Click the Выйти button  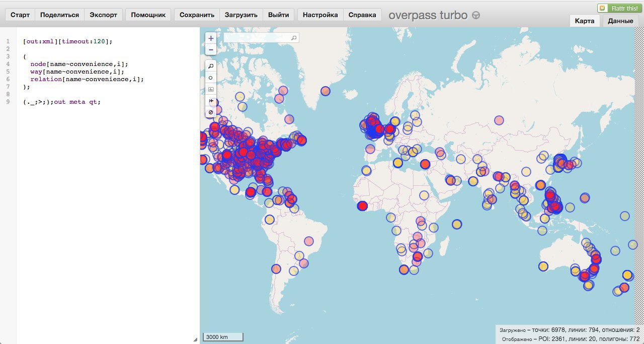pyautogui.click(x=278, y=15)
